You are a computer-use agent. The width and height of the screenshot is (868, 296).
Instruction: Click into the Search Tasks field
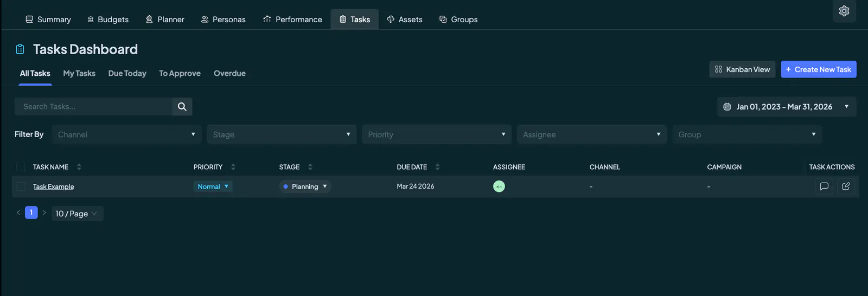coord(93,107)
